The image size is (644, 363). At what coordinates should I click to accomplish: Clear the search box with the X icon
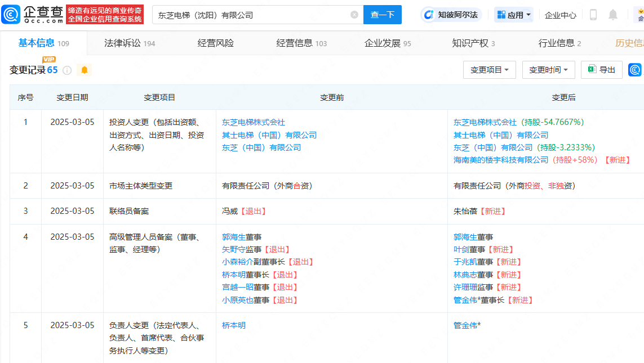(x=354, y=15)
